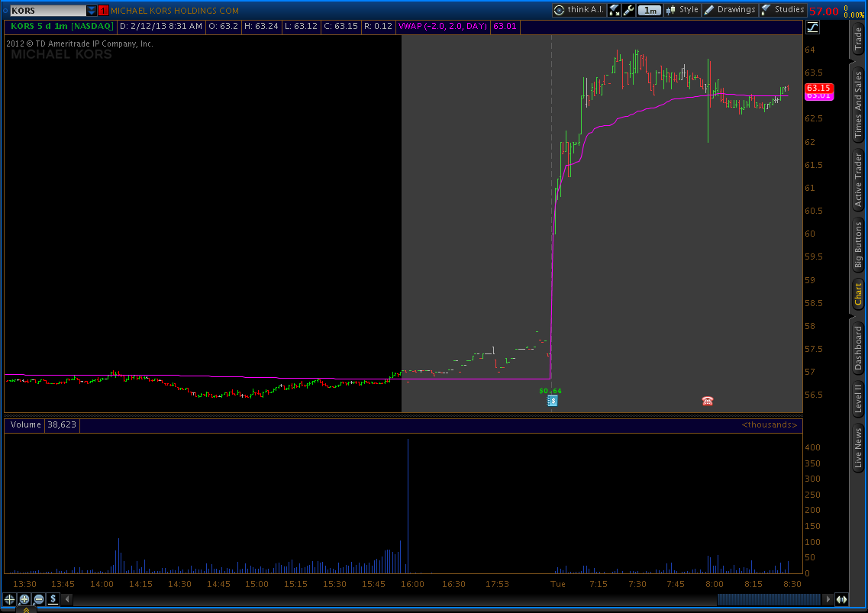Click the 60 price axis label
This screenshot has height=613, width=868.
coord(810,234)
